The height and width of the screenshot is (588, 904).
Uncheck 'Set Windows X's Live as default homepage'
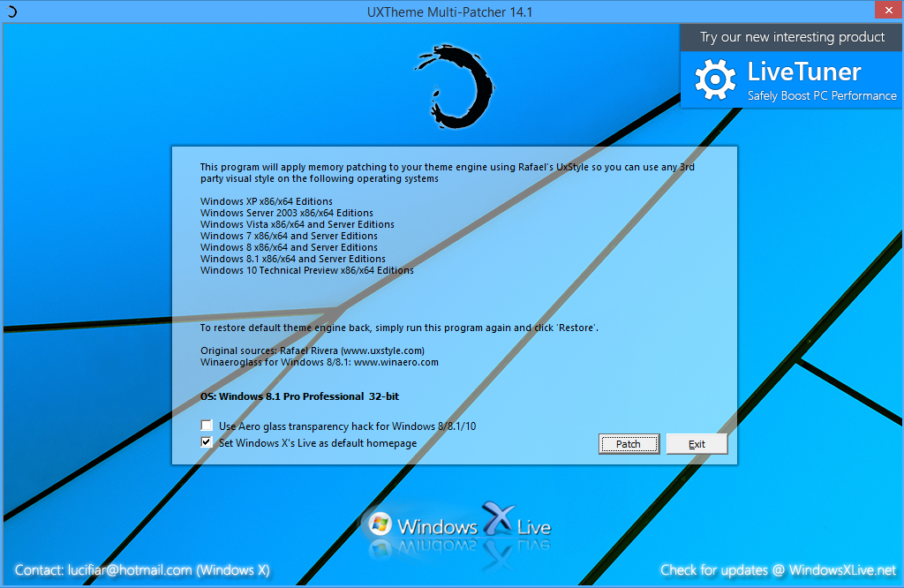pyautogui.click(x=207, y=442)
